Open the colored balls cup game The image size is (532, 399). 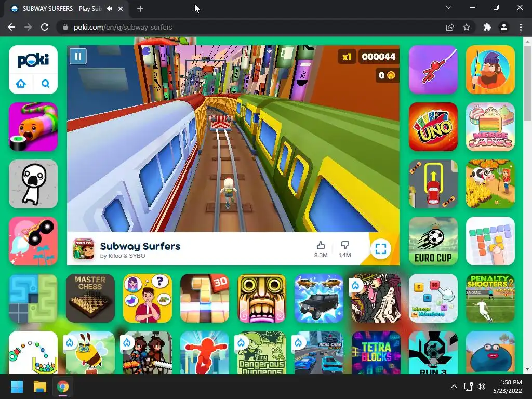[x=33, y=353]
